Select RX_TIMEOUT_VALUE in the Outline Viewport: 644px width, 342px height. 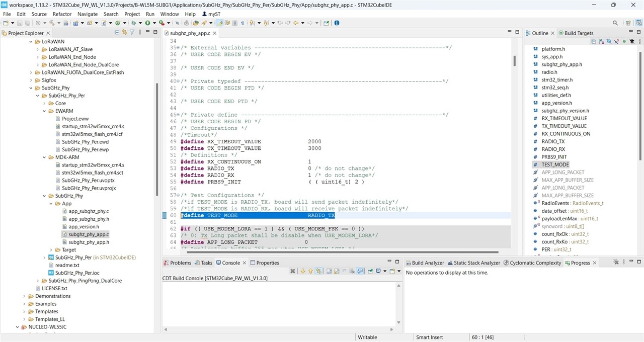564,118
